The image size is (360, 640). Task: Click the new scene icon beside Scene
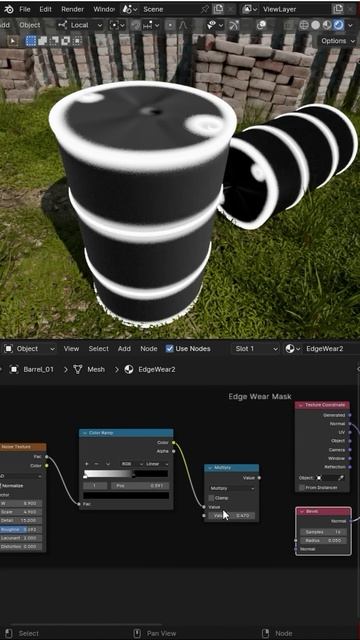click(218, 9)
